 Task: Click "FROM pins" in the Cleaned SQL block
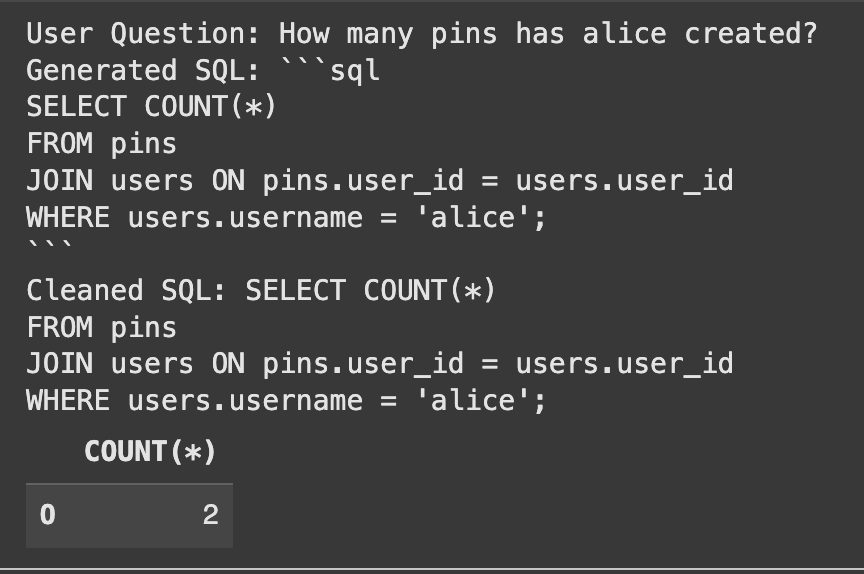101,327
